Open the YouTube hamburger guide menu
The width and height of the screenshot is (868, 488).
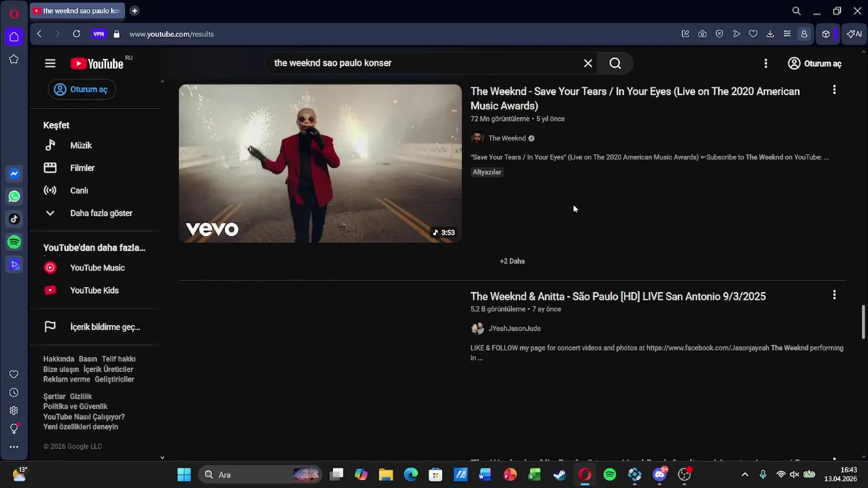[x=50, y=63]
